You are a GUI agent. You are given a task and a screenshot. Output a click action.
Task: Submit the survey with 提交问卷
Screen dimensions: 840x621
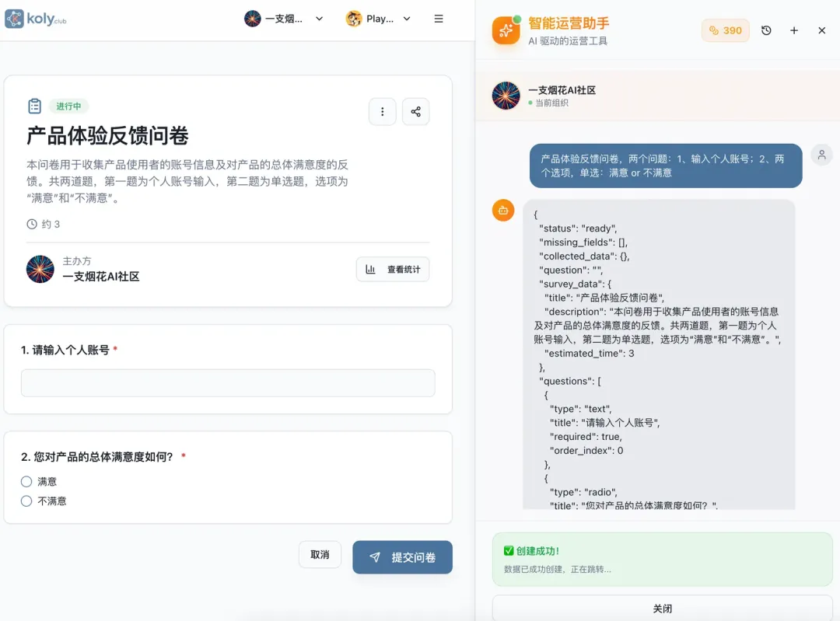[402, 557]
